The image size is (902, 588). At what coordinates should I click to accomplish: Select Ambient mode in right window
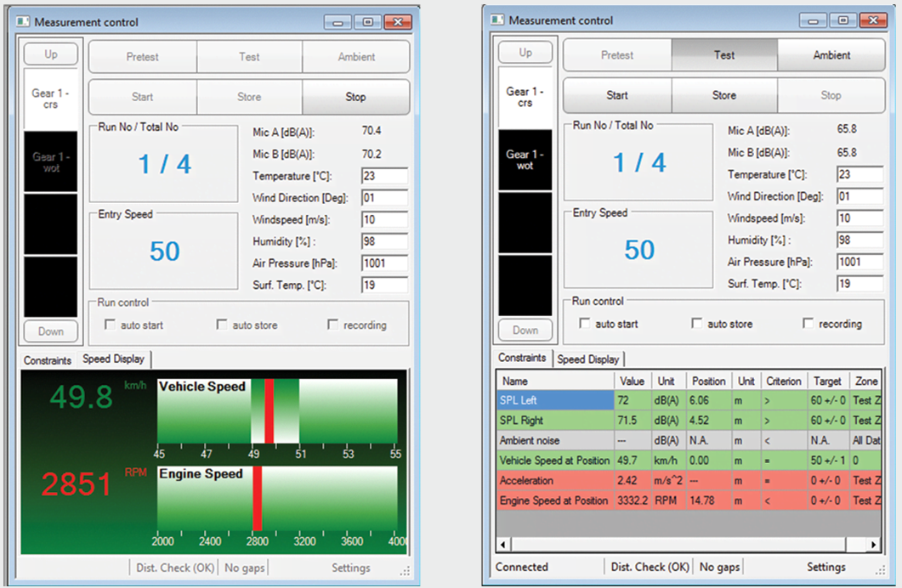pos(831,55)
